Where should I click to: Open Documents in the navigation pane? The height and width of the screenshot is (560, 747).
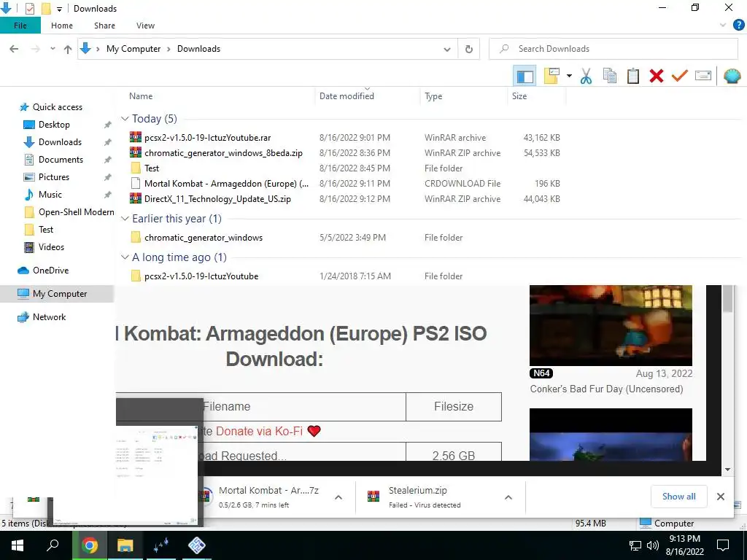[61, 160]
